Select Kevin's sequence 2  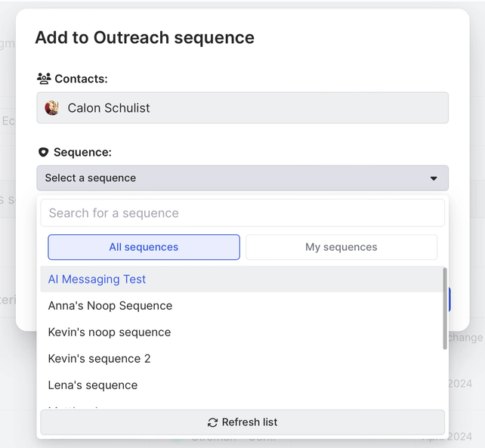pyautogui.click(x=100, y=359)
